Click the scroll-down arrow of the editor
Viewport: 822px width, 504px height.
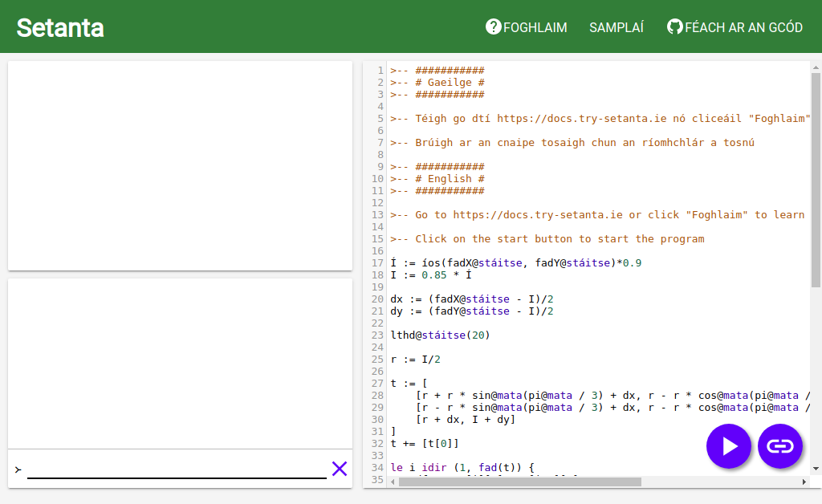pyautogui.click(x=816, y=469)
